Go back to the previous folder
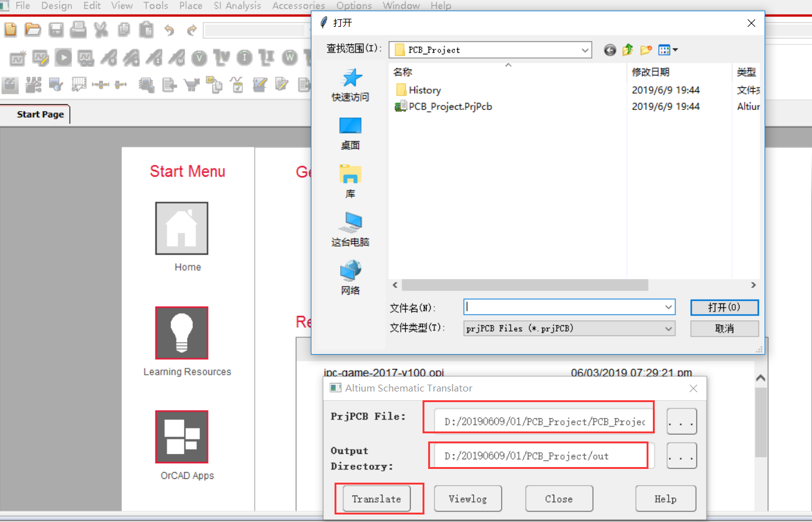Screen dimensions: 812x522 pos(610,50)
